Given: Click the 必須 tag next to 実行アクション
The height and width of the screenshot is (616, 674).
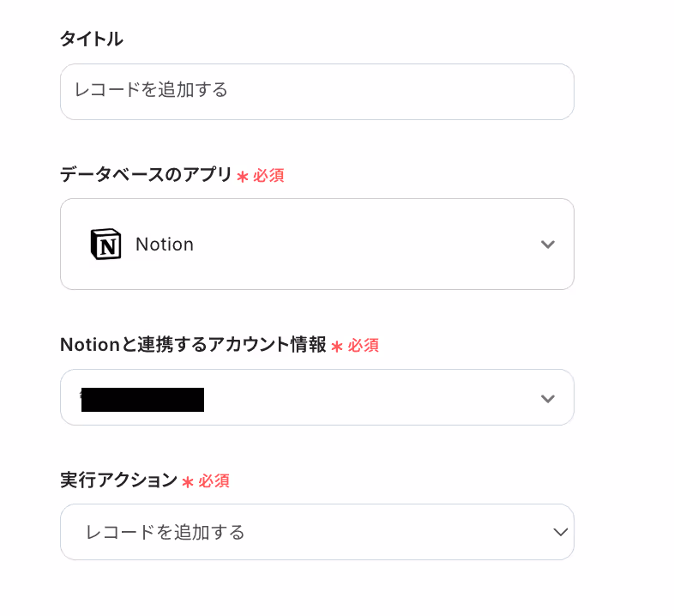Looking at the screenshot, I should tap(214, 481).
